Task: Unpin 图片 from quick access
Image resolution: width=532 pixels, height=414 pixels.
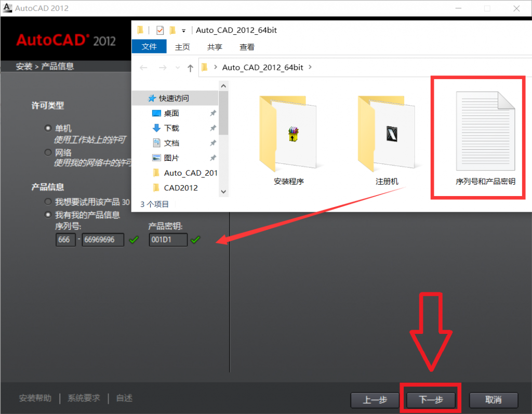Action: coord(212,158)
